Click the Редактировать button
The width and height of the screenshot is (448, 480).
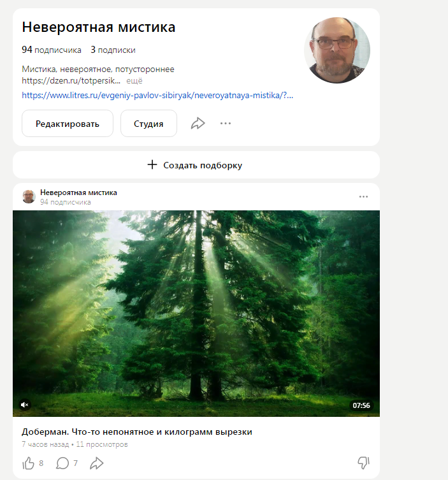click(x=68, y=124)
